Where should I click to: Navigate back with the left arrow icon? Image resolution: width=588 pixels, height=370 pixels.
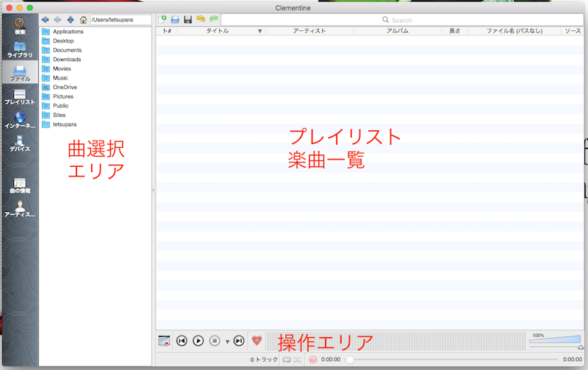coord(46,19)
